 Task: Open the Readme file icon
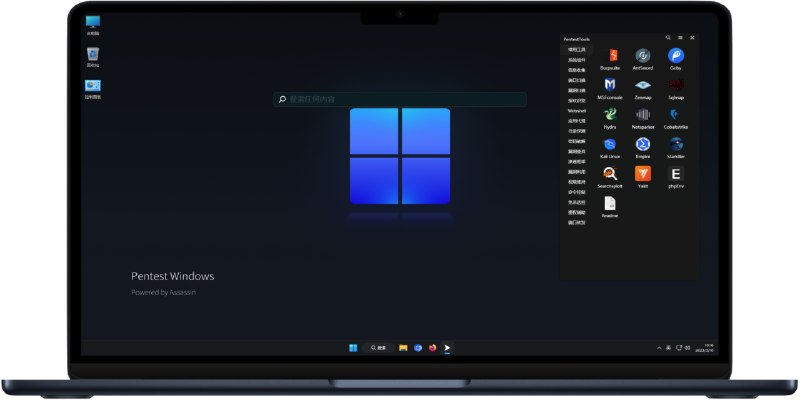[610, 204]
